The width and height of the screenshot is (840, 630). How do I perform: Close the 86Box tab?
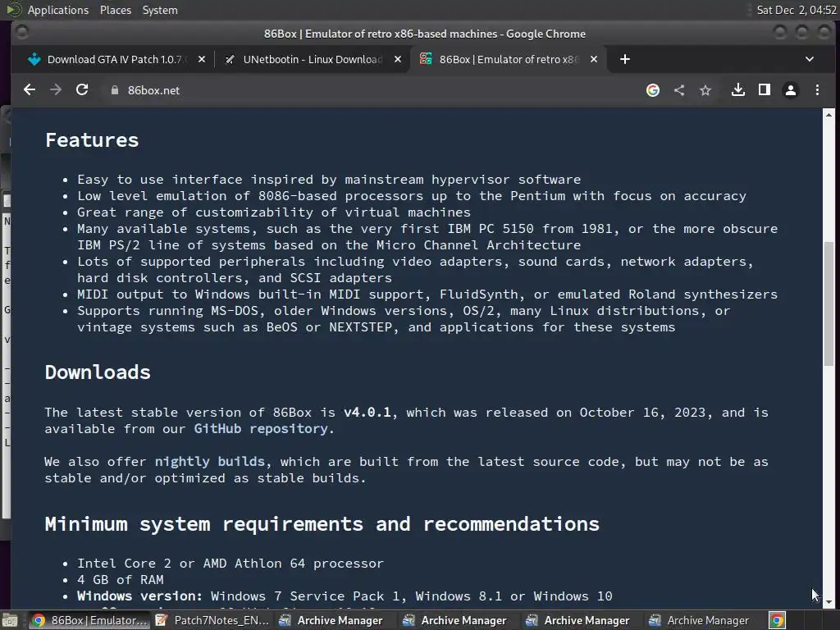594,59
